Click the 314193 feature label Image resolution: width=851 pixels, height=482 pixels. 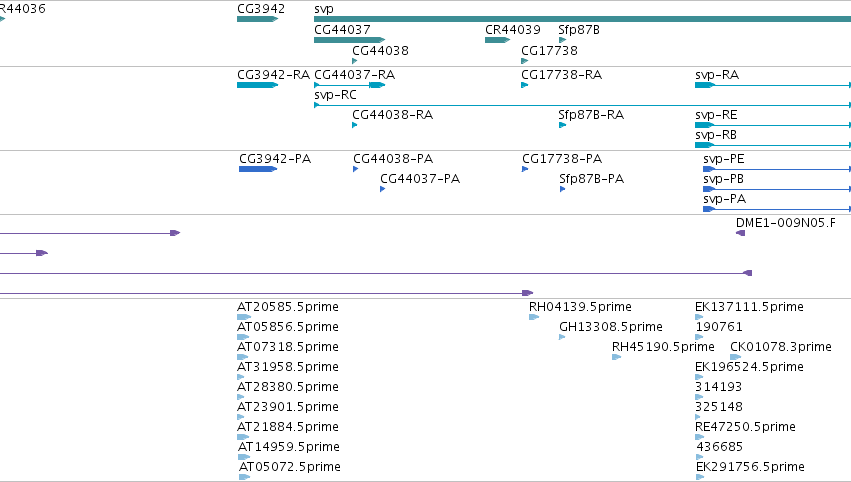click(x=719, y=388)
